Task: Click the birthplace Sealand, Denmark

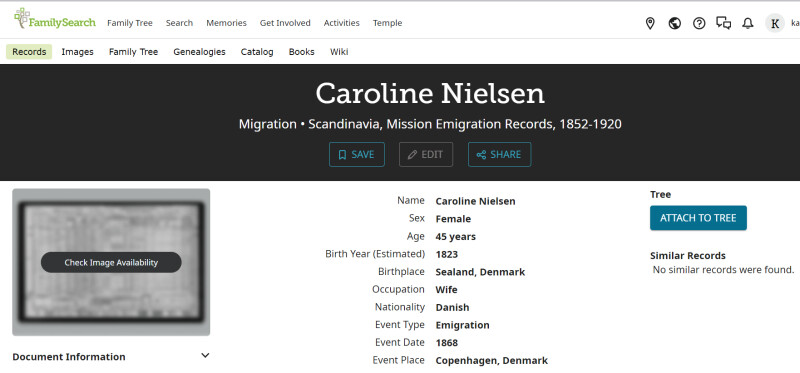Action: pos(480,272)
